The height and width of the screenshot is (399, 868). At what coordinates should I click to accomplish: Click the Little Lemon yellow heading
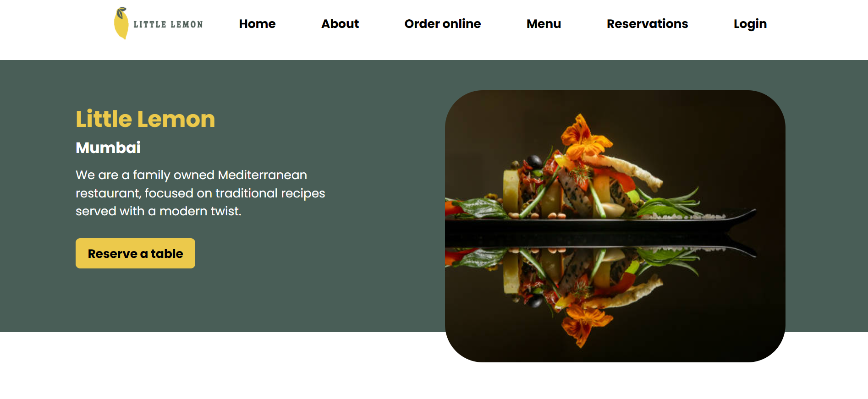point(145,119)
